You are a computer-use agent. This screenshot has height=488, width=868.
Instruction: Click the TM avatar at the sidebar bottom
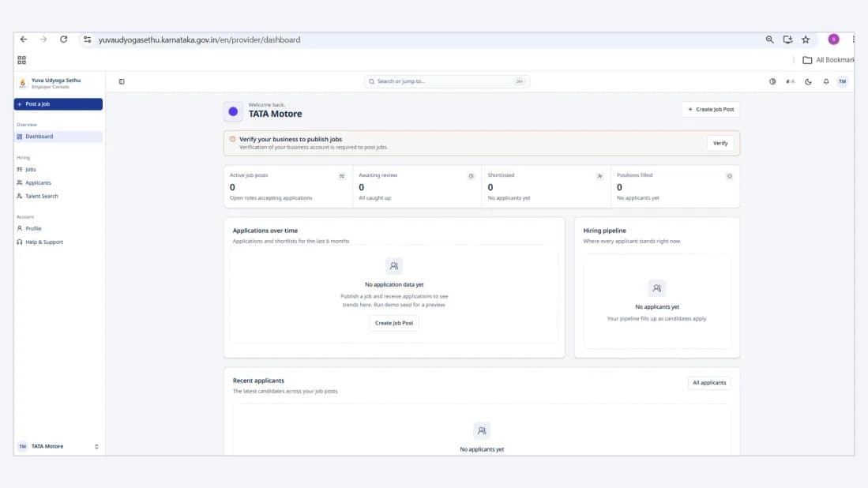click(23, 446)
